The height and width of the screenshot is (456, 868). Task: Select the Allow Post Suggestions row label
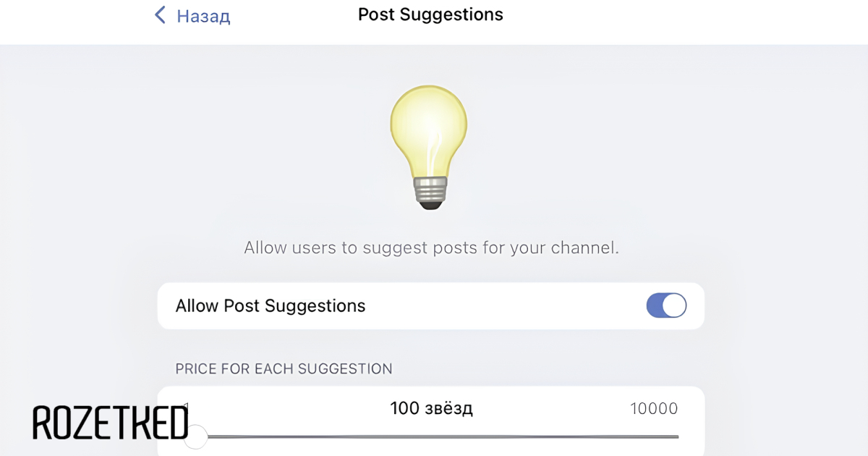point(271,306)
